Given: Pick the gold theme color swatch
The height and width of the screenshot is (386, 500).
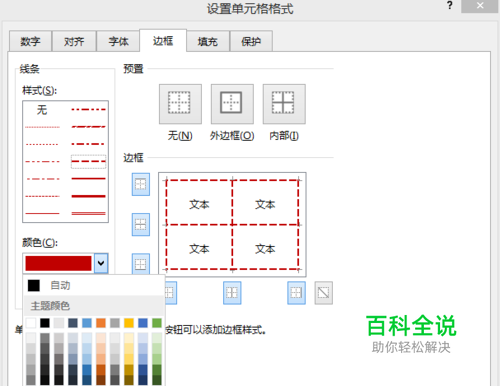Looking at the screenshot, I should click(129, 323).
